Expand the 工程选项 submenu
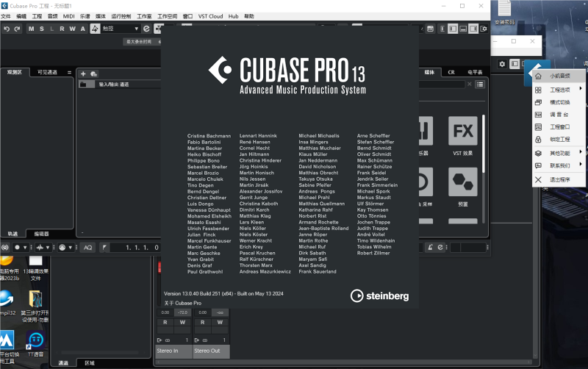The width and height of the screenshot is (588, 369). [559, 90]
